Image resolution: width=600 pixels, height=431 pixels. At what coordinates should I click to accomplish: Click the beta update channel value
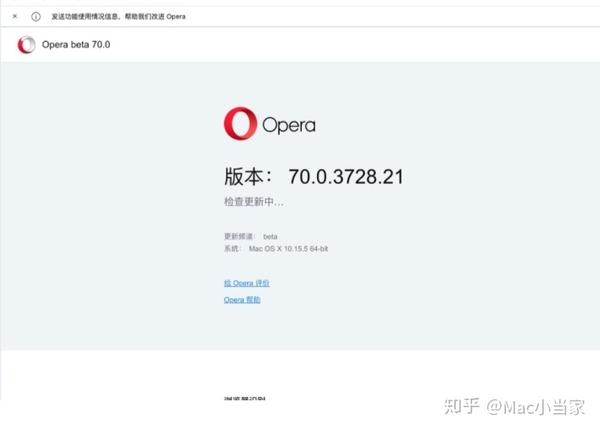click(x=270, y=237)
